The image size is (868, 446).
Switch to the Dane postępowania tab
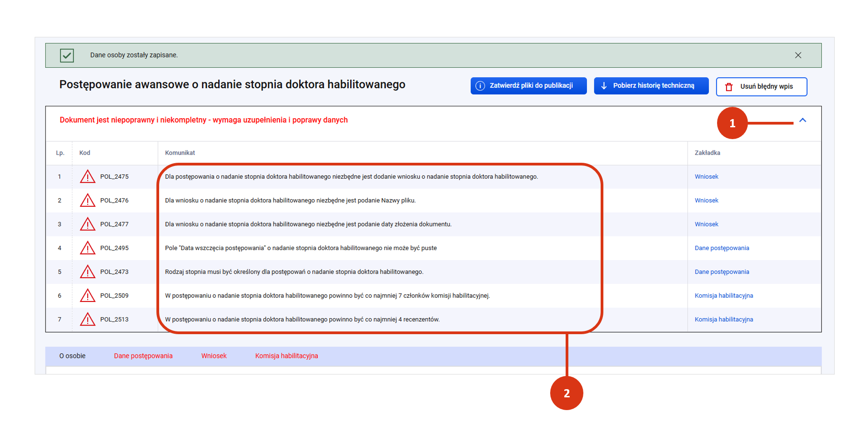pyautogui.click(x=143, y=356)
